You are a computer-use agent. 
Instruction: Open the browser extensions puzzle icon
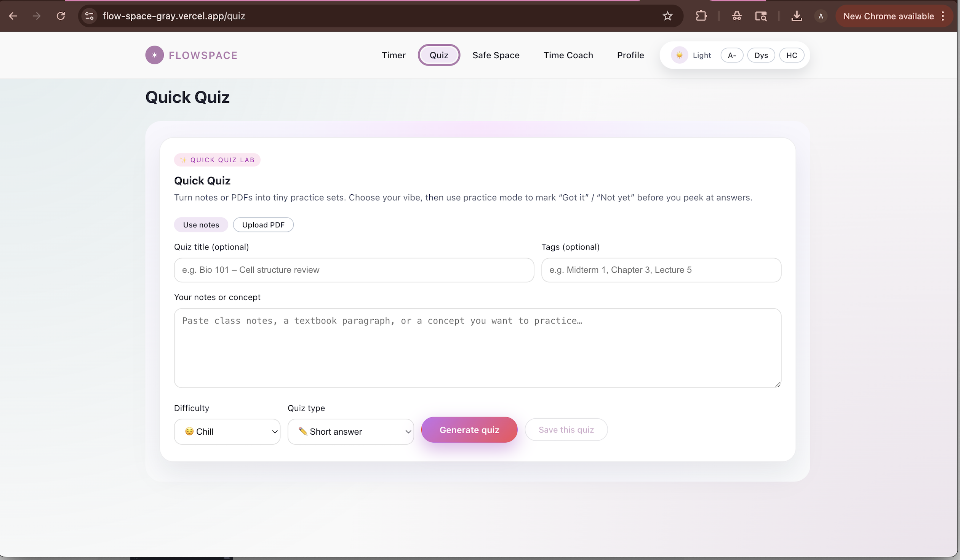[x=701, y=16]
